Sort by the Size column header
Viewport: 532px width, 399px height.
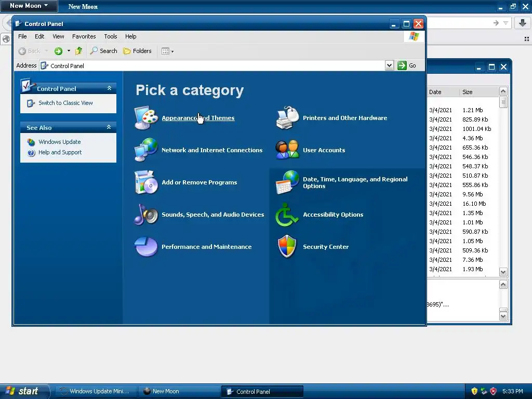point(480,92)
